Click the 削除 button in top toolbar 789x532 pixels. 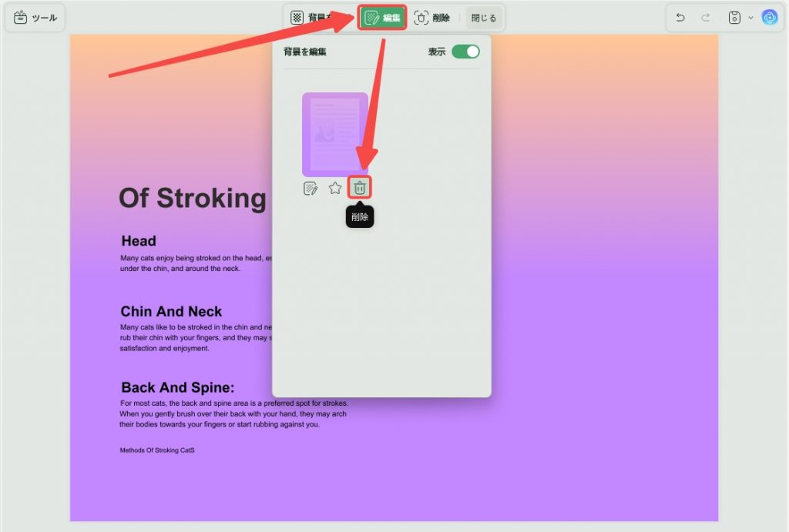431,18
